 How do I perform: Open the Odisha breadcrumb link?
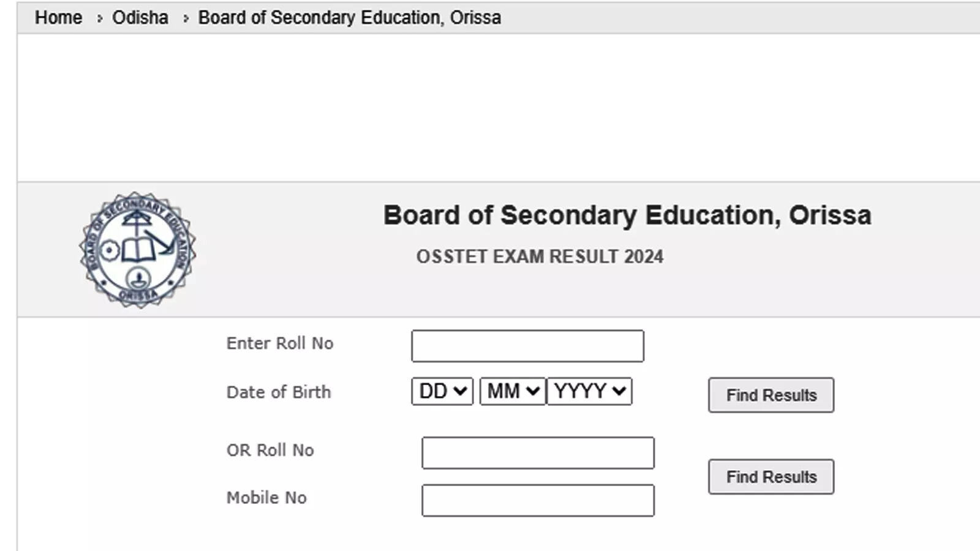(140, 18)
